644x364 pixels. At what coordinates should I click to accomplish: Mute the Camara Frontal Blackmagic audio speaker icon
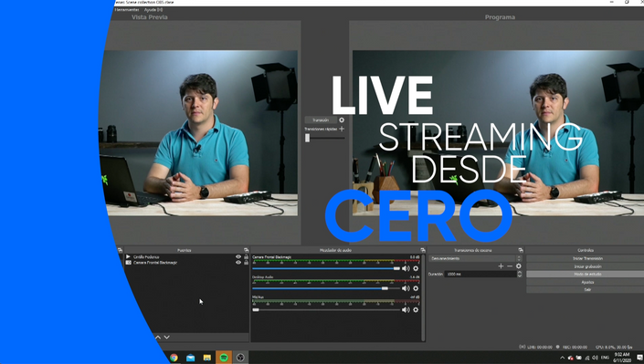click(x=406, y=268)
